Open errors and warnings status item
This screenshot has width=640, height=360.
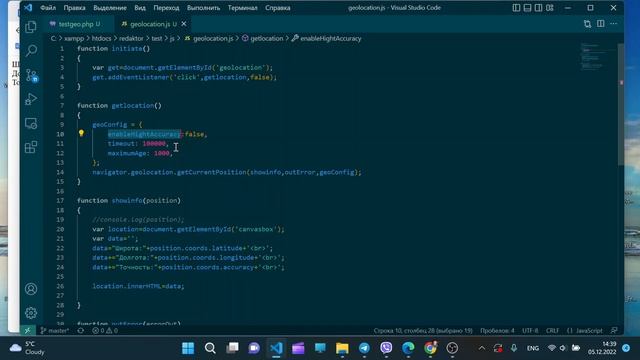coord(105,331)
